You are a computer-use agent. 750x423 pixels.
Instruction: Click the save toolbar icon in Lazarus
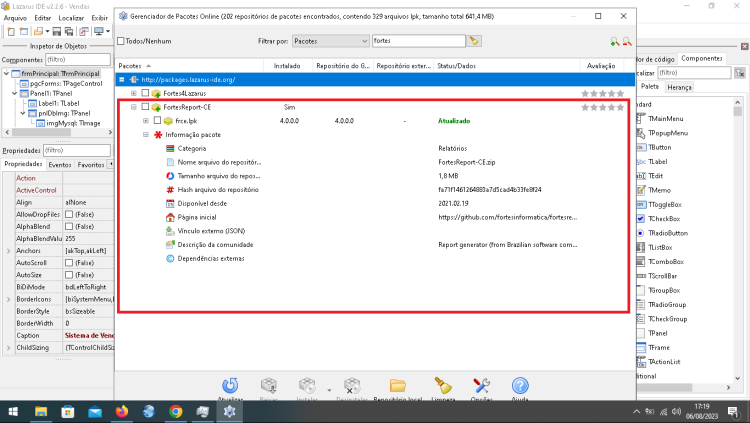(56, 32)
